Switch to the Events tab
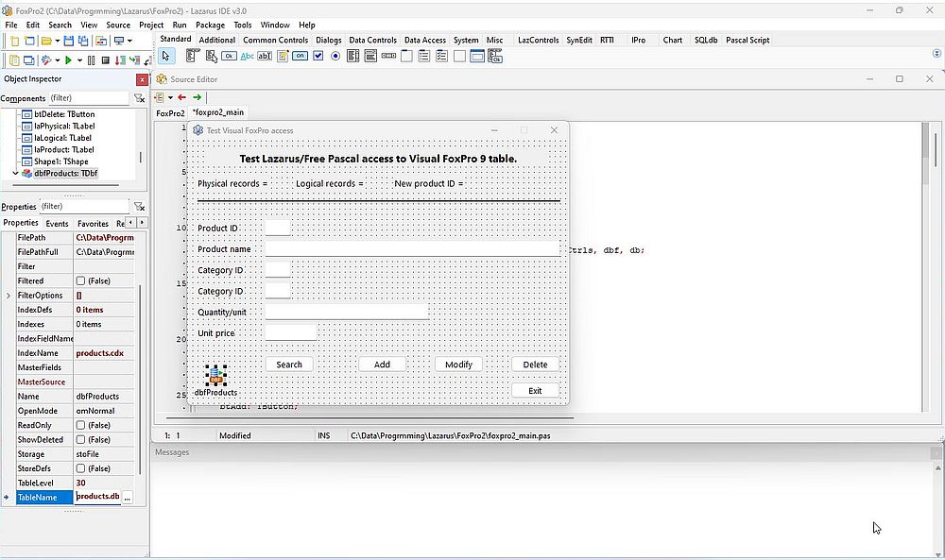Screen dimensions: 945x560 coord(58,224)
